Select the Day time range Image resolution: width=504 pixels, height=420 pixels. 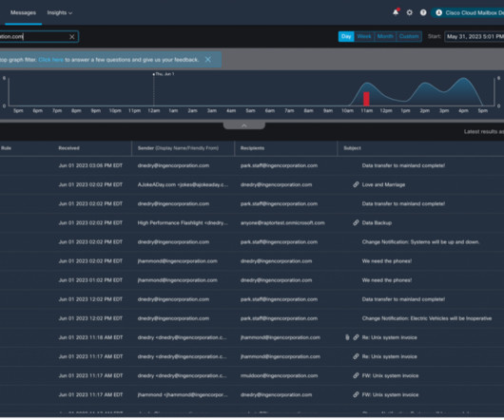tap(346, 36)
